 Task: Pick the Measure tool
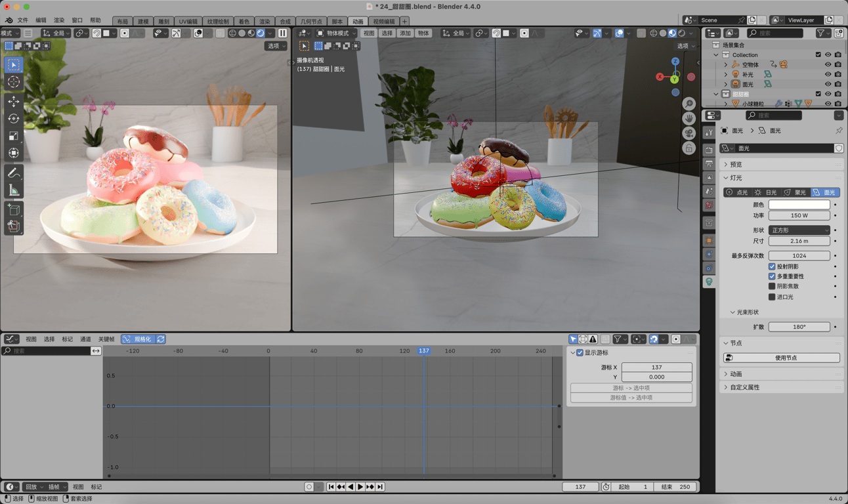14,190
